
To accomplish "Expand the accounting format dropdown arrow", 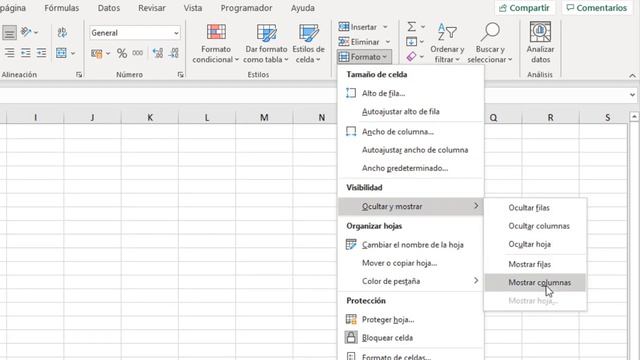I will [x=108, y=53].
